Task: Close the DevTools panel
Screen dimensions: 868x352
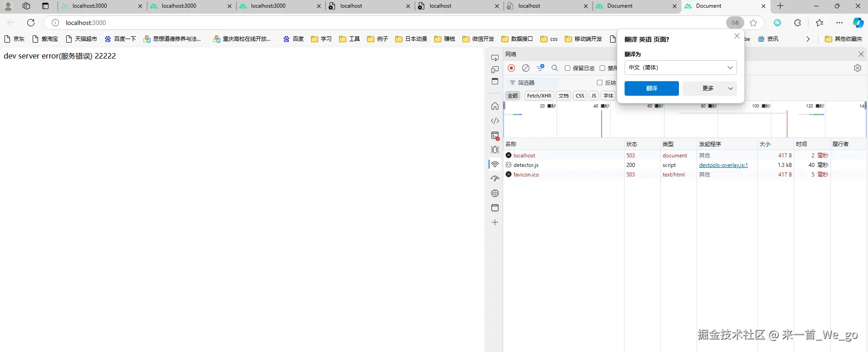Action: (861, 54)
